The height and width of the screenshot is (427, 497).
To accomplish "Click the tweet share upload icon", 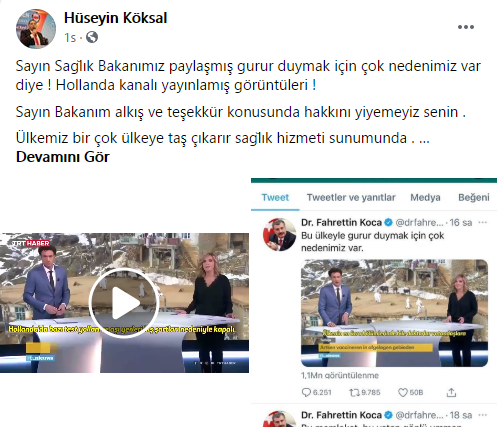I will click(451, 392).
